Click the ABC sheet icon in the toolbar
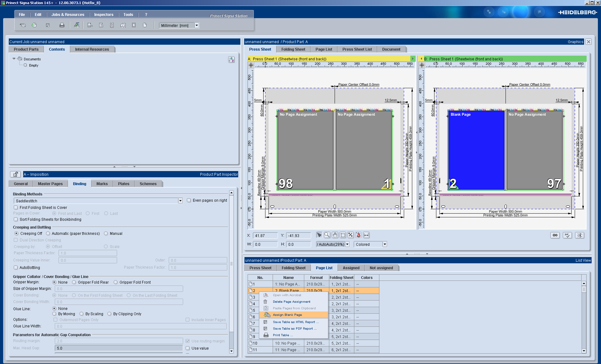The height and width of the screenshot is (364, 601). coord(90,25)
